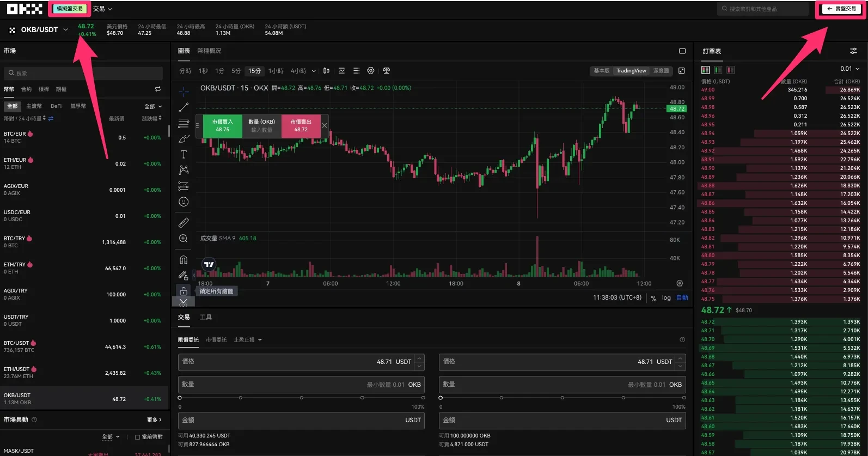Select the crosshair cursor tool
The height and width of the screenshot is (456, 868).
[184, 92]
